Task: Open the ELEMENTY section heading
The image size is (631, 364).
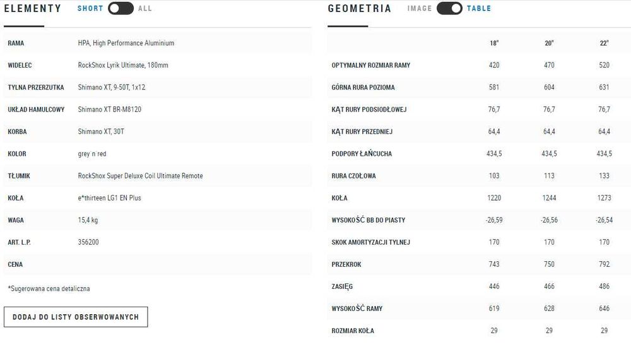Action: (x=33, y=8)
